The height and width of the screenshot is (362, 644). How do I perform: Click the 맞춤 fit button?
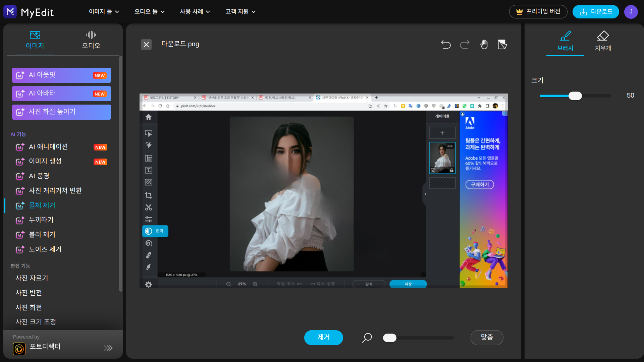[487, 338]
